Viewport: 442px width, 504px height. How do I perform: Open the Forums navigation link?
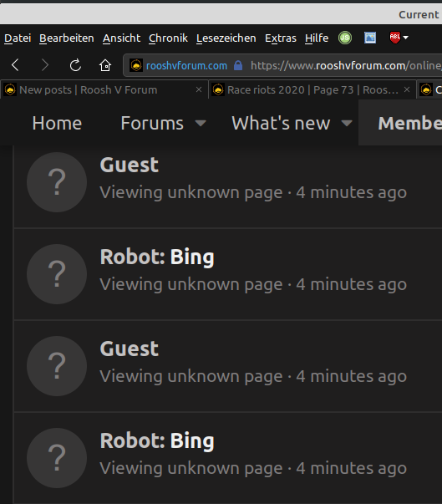pos(152,123)
